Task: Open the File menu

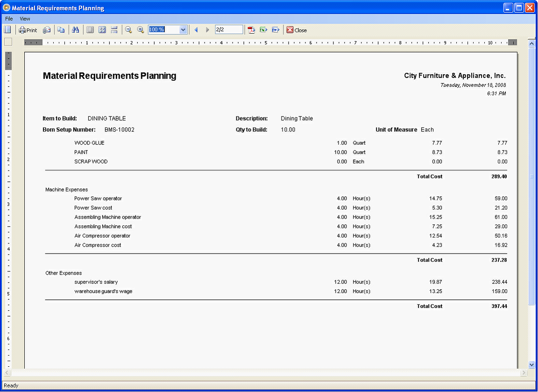Action: click(x=9, y=19)
